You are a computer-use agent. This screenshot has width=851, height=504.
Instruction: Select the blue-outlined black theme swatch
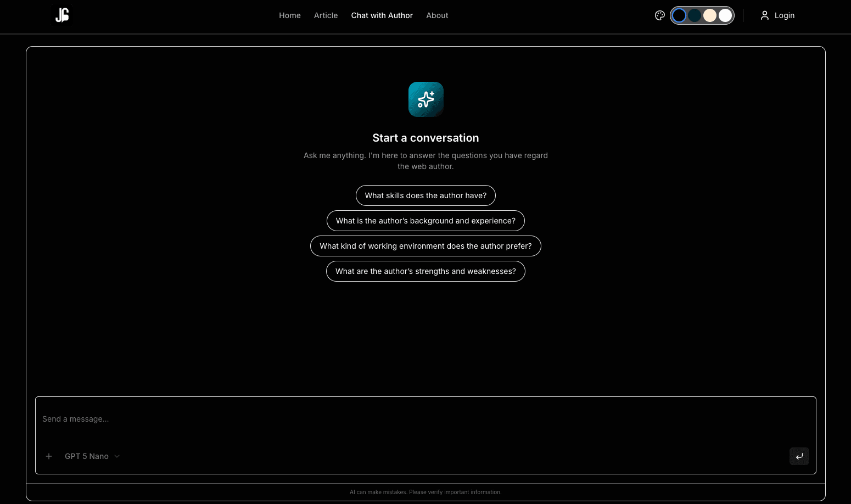[x=679, y=15]
